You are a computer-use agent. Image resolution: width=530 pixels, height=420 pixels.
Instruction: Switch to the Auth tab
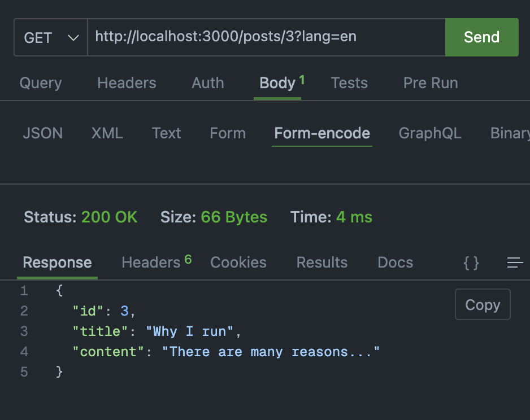pyautogui.click(x=207, y=83)
